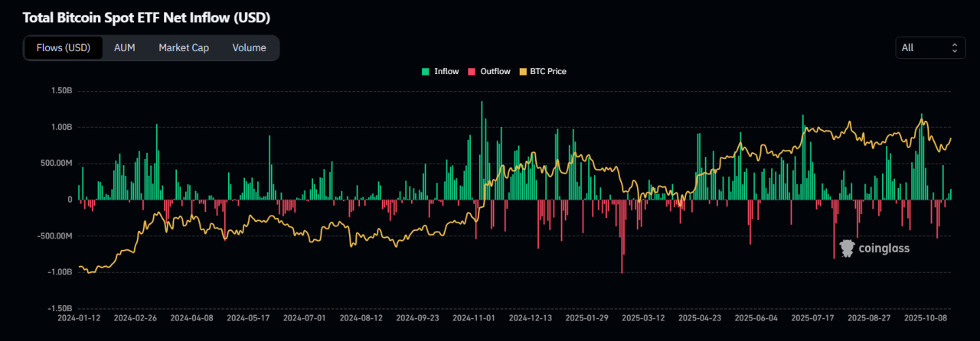Toggle the Inflow legend series
980x341 pixels.
[446, 71]
